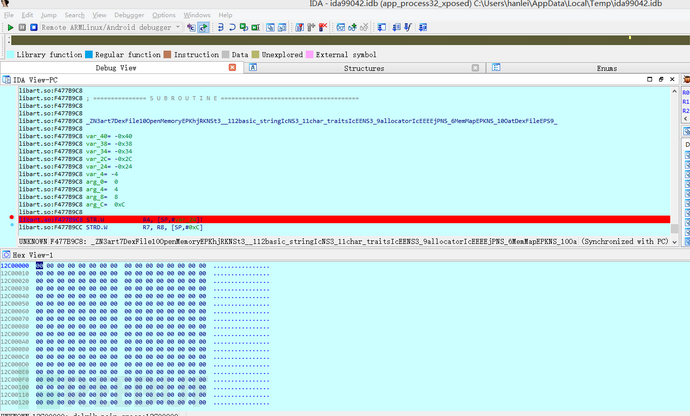Click Step over toolbar icon
Viewport: 690px width, 416px height.
click(x=232, y=27)
